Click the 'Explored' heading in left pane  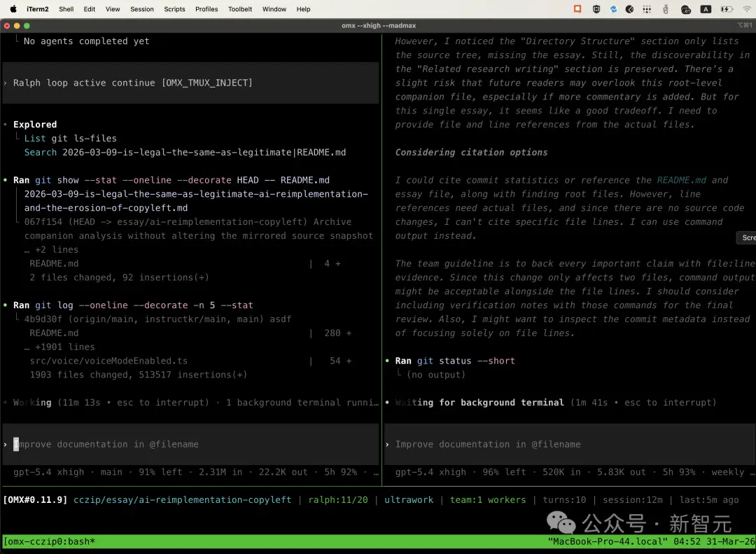coord(35,124)
